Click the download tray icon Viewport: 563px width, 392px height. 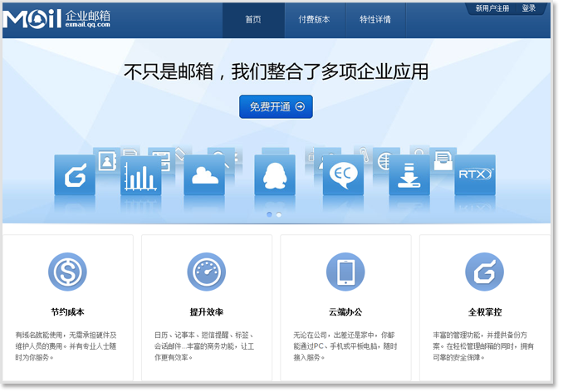click(x=409, y=175)
